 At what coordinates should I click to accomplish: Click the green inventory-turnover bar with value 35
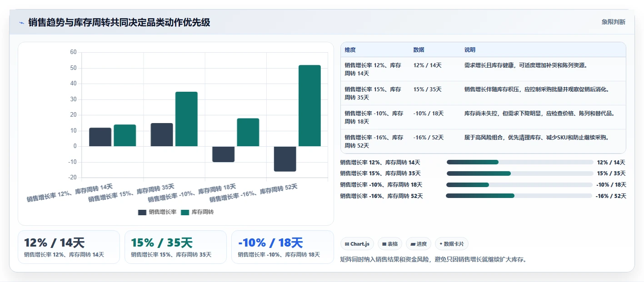(x=186, y=119)
